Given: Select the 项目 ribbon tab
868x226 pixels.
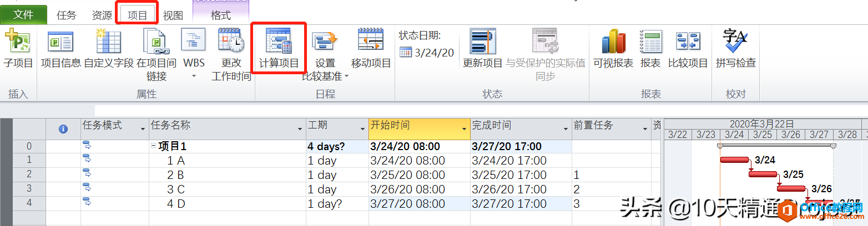Looking at the screenshot, I should [137, 16].
